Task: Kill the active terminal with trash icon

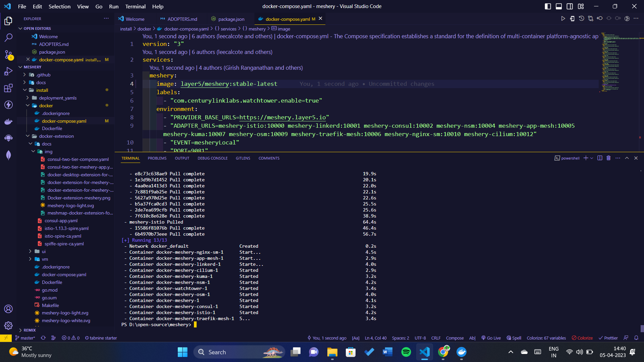Action: [x=608, y=158]
